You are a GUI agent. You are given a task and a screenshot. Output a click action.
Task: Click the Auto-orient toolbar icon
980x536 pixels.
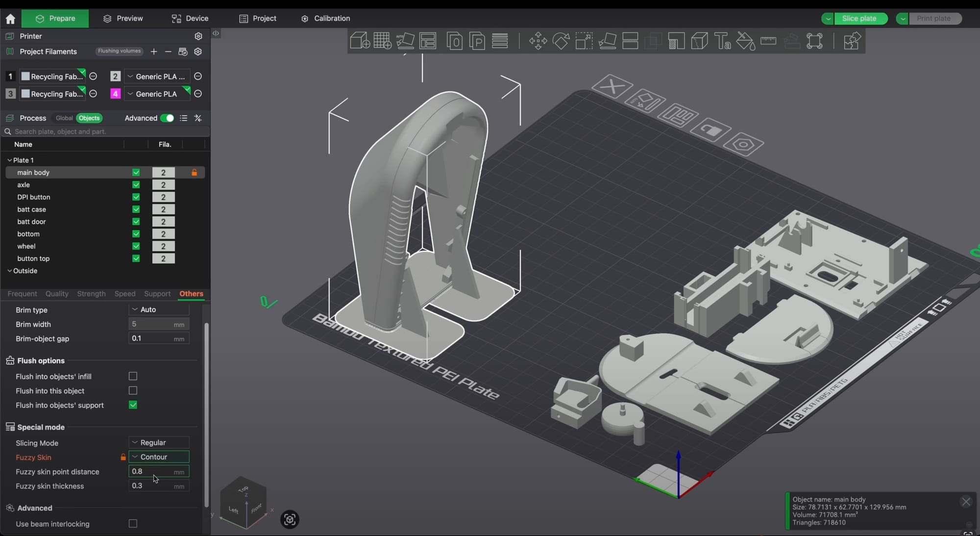click(405, 41)
